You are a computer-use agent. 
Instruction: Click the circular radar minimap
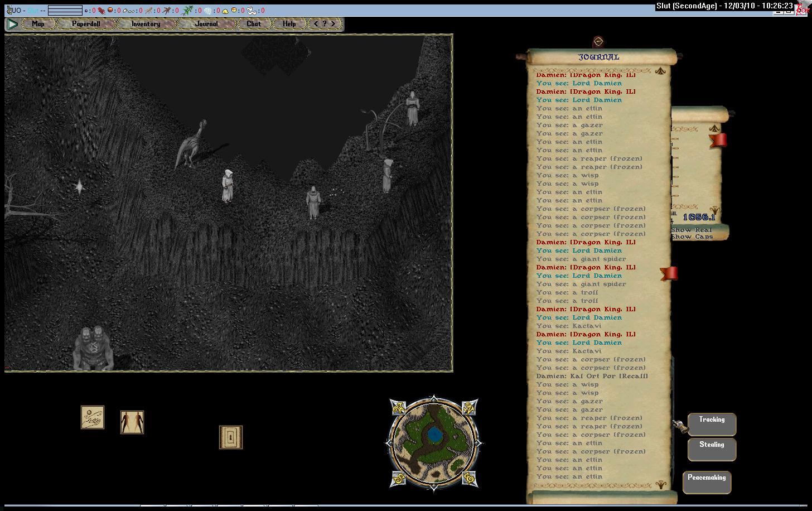tap(433, 443)
